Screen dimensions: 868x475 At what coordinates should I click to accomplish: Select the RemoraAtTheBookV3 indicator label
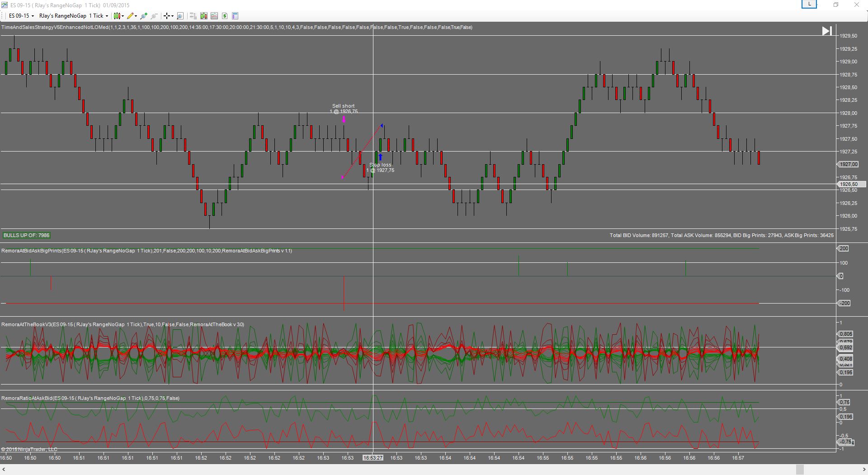(x=123, y=324)
